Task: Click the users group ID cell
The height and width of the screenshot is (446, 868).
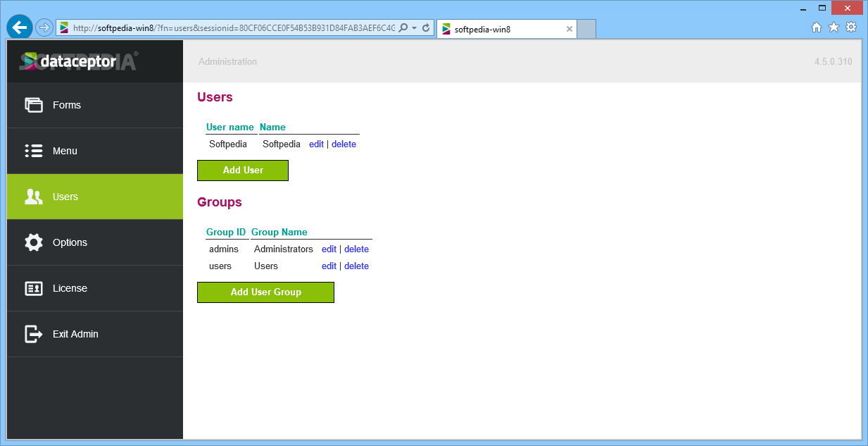Action: (220, 266)
